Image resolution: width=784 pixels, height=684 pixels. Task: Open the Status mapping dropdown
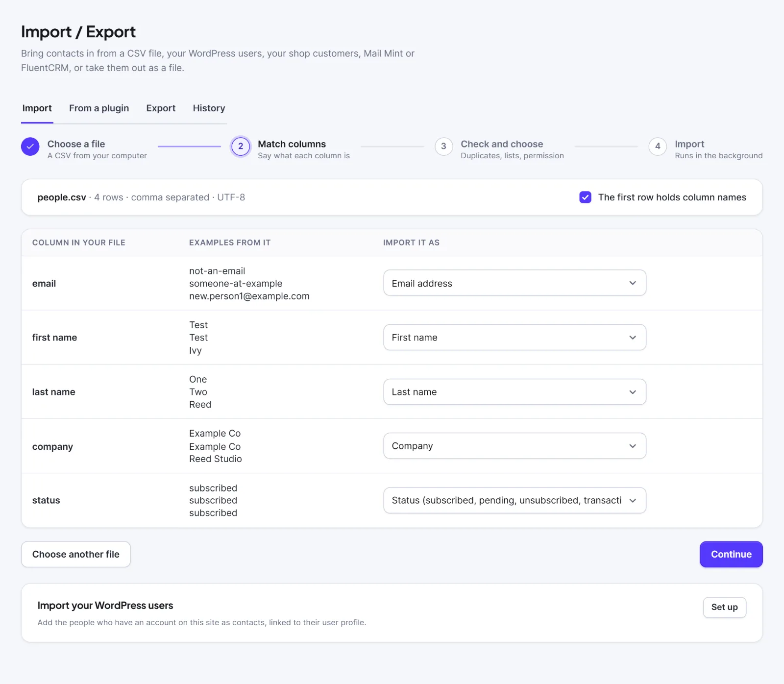coord(514,500)
